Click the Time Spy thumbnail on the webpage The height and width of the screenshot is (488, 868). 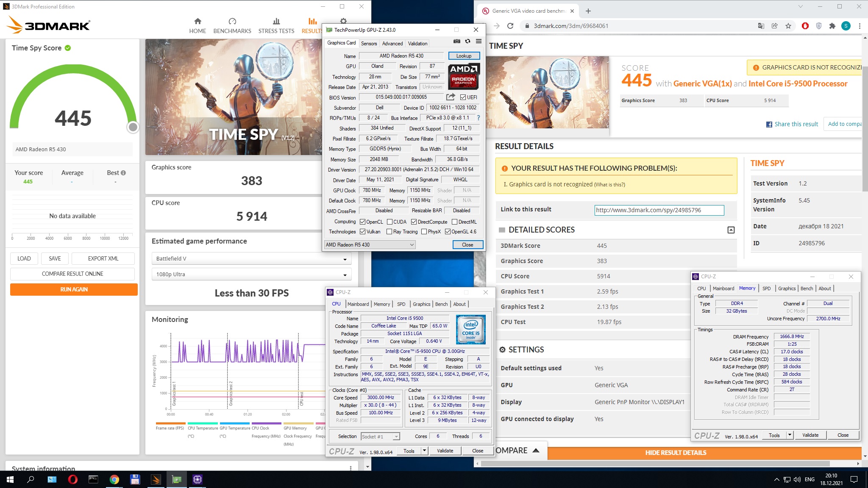tap(548, 92)
